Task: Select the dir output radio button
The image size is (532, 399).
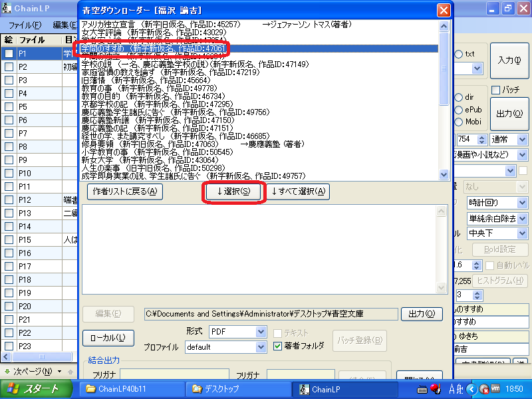Action: [459, 97]
